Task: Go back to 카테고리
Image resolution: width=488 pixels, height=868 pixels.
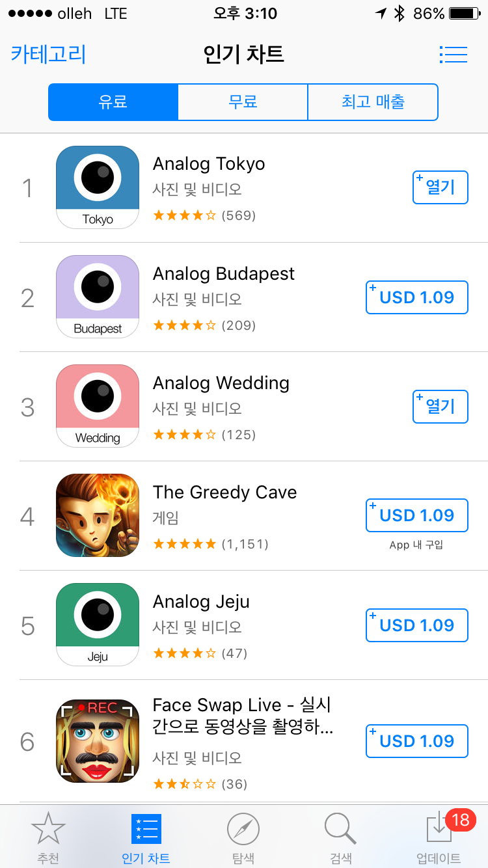Action: 48,55
